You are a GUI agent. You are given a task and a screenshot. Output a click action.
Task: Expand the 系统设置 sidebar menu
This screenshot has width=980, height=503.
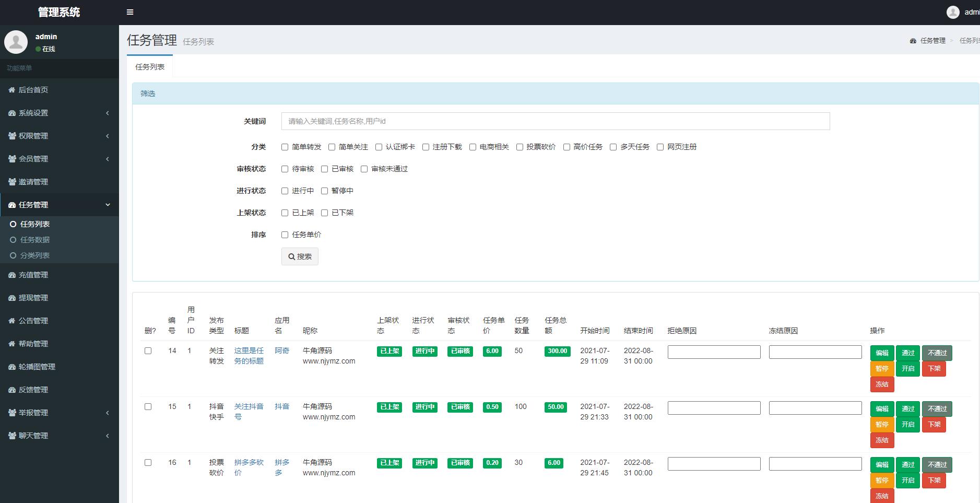60,113
